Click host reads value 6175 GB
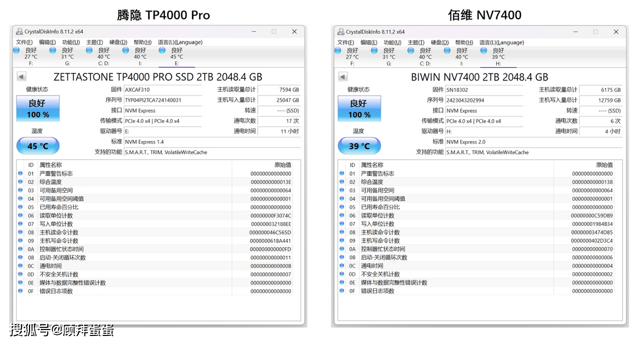Image resolution: width=644 pixels, height=344 pixels. 601,90
